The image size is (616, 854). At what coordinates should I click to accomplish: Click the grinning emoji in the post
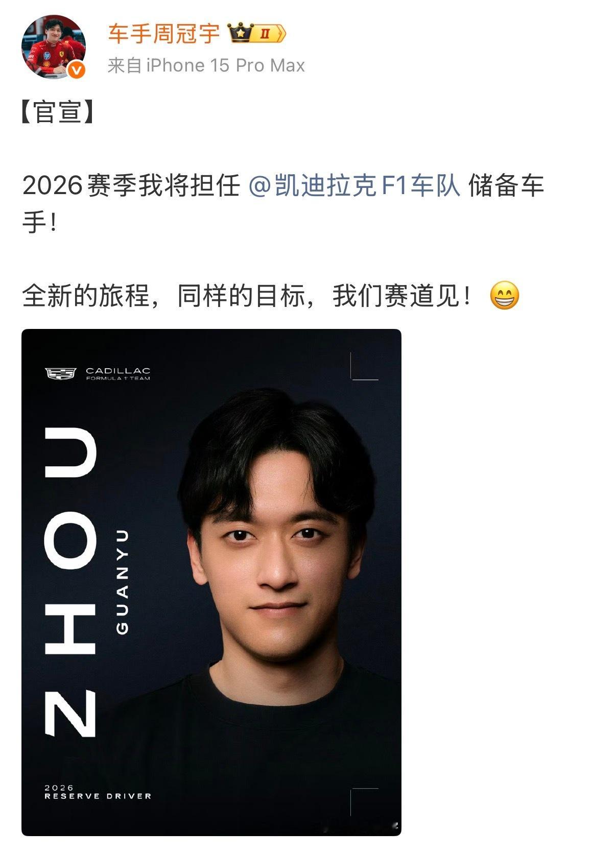coord(505,296)
